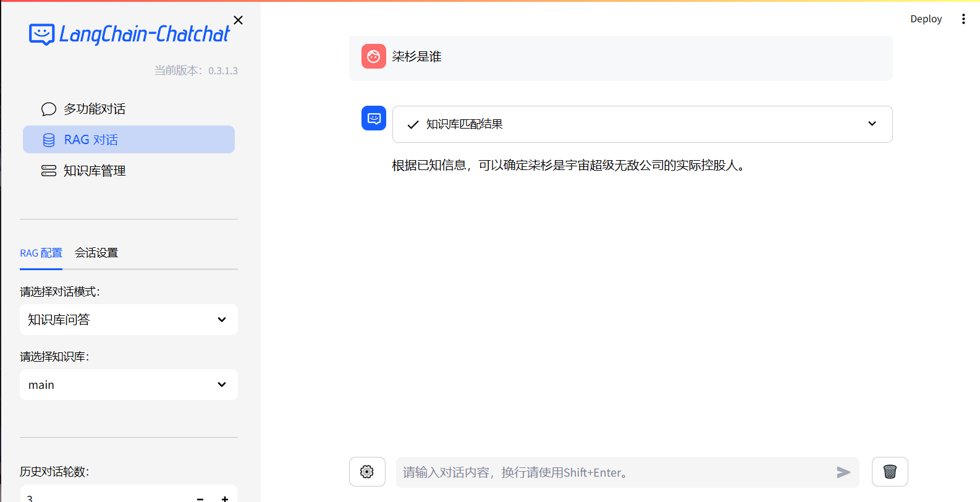Increase 历史对话轮数 with plus button

(225, 498)
